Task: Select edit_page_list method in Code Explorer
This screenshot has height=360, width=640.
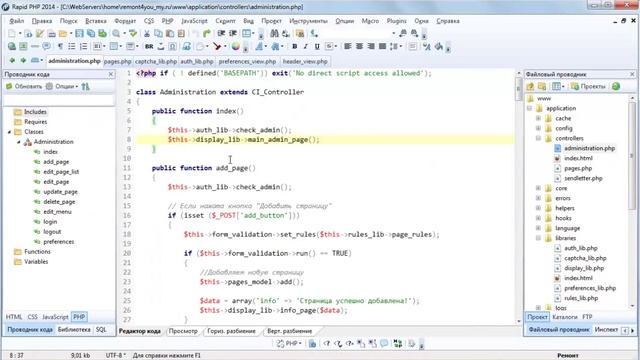Action: 61,172
